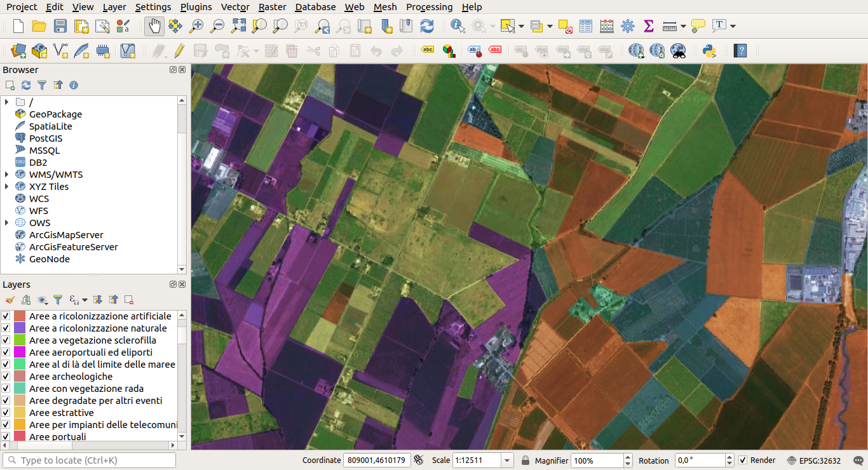Click the Statistical Summary sigma icon
Image resolution: width=868 pixels, height=470 pixels.
click(648, 26)
